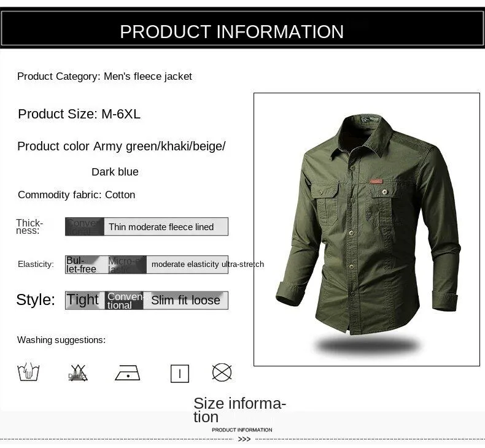Screen dimensions: 485x448
Task: Select the Micro-elastic elasticity segment
Action: (x=127, y=265)
